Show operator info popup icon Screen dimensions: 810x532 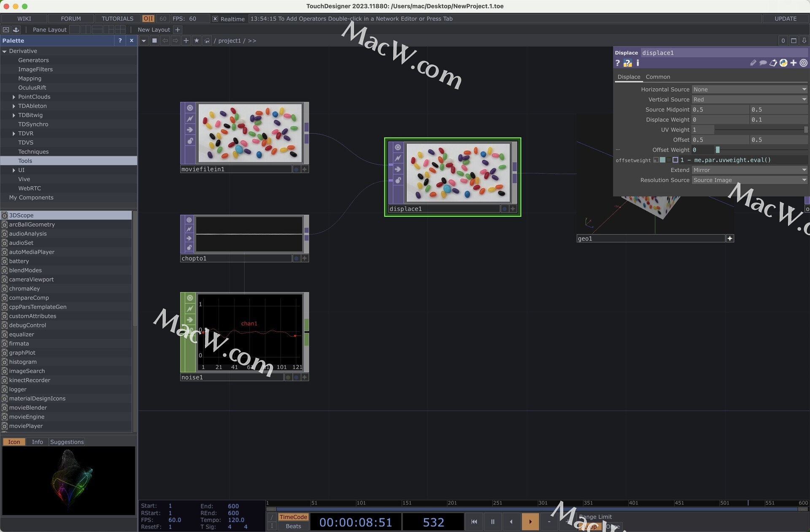pyautogui.click(x=637, y=63)
